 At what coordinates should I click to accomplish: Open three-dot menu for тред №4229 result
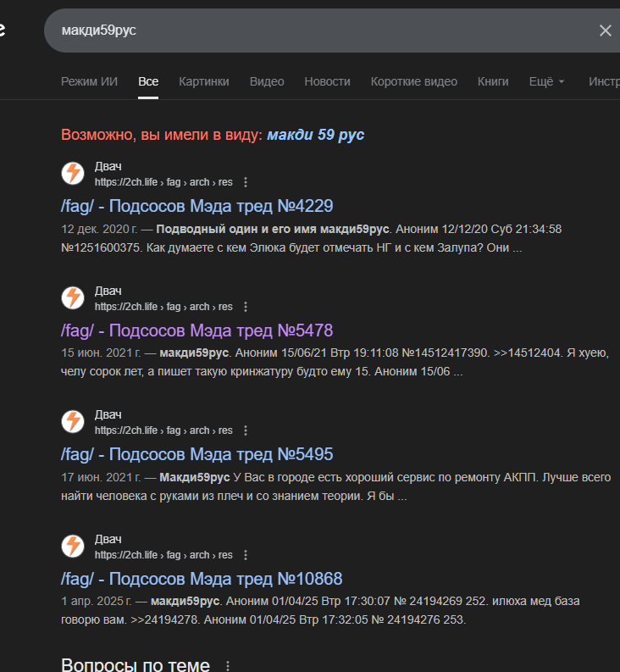(x=246, y=182)
